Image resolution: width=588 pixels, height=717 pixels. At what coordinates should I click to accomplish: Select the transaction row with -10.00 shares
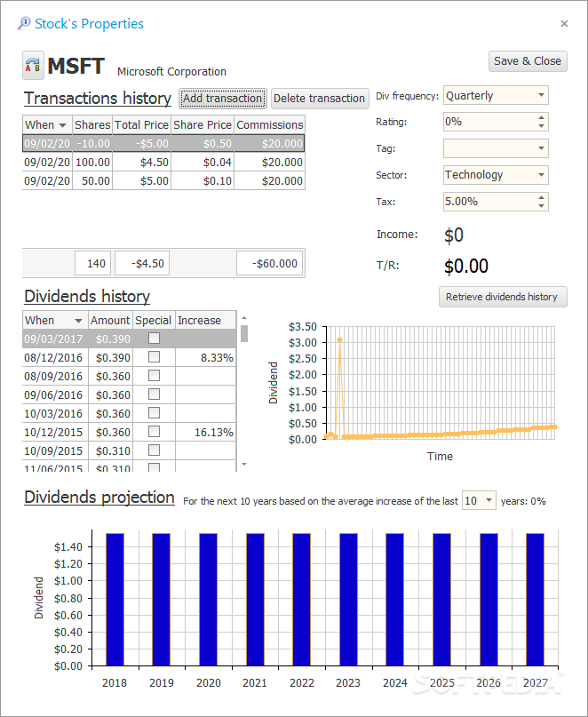[x=163, y=144]
